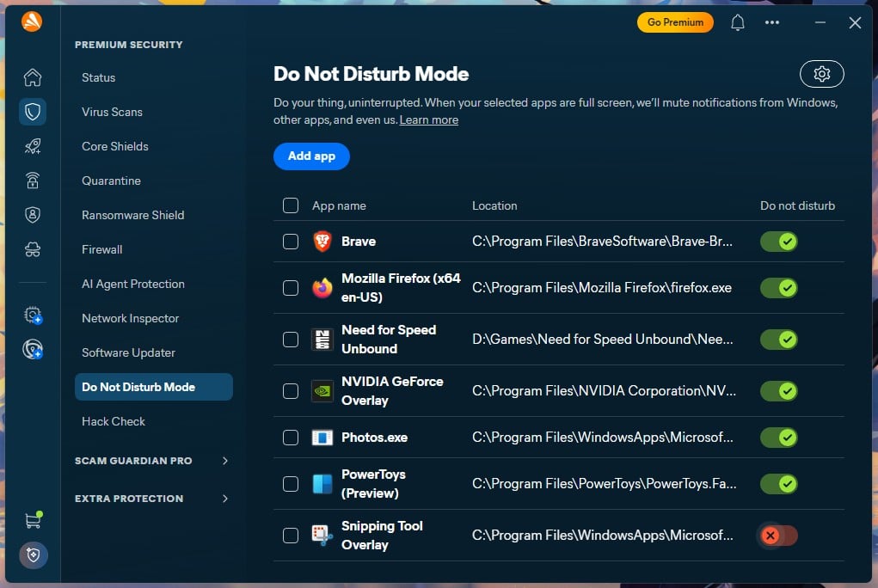Click the NVIDIA GeForce Overlay icon
The image size is (878, 588).
tap(322, 391)
